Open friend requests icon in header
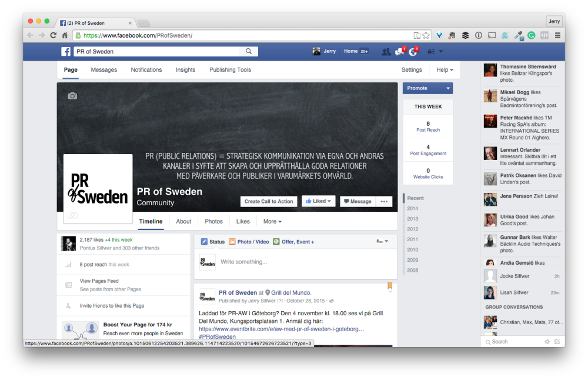 tap(386, 52)
